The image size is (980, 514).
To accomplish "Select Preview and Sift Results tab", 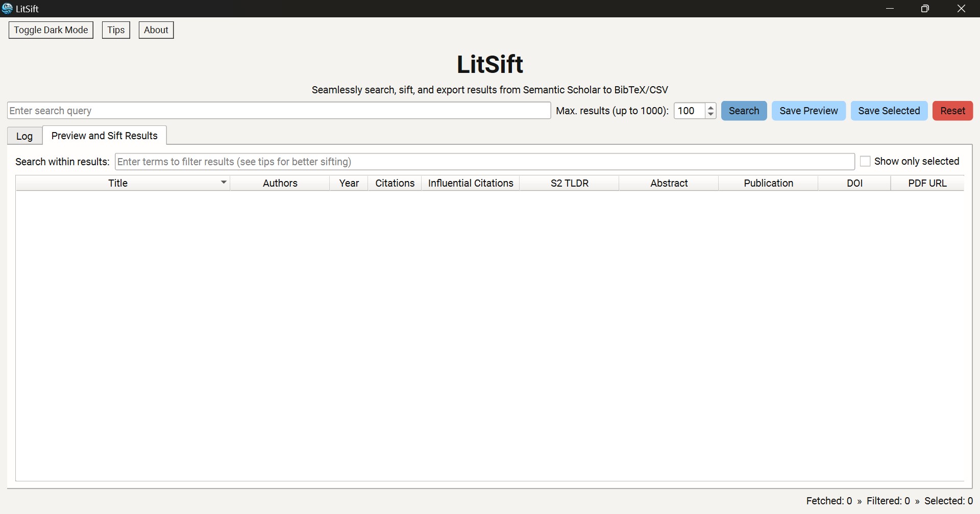I will coord(105,136).
